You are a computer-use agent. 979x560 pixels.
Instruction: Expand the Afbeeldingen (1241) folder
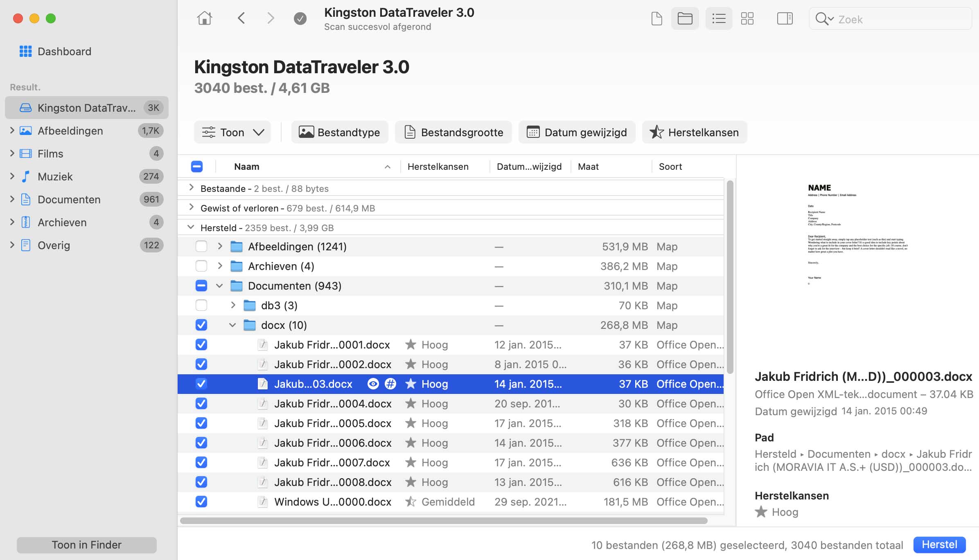click(220, 246)
